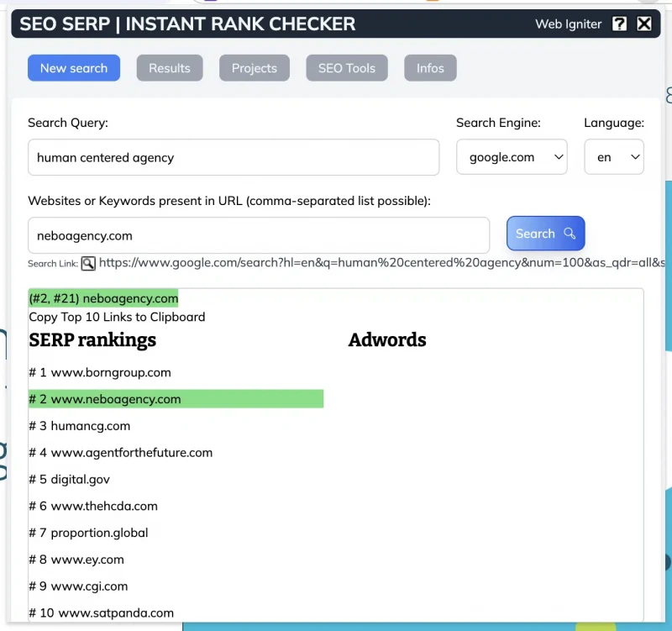Click the websites or keywords URL field
Screen dimensions: 672x631
click(x=259, y=235)
